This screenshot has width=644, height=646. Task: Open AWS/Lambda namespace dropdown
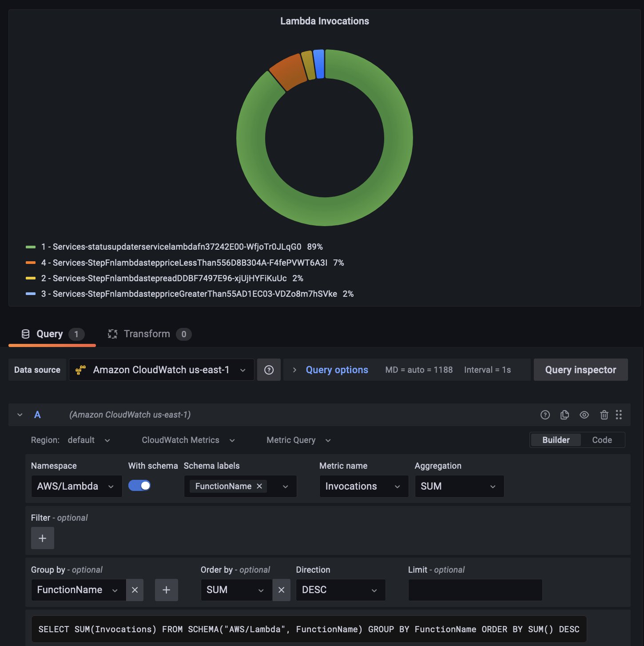click(x=76, y=486)
